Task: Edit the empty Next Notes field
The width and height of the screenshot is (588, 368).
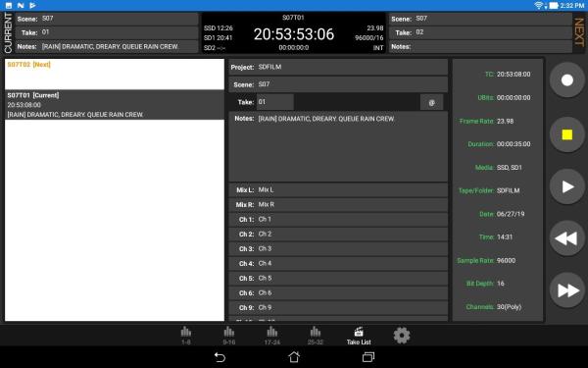Action: 481,46
